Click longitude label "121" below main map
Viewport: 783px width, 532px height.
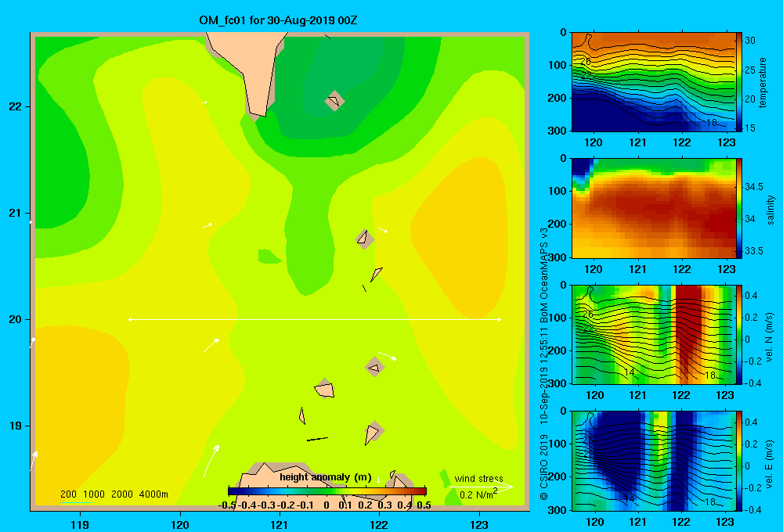click(280, 524)
